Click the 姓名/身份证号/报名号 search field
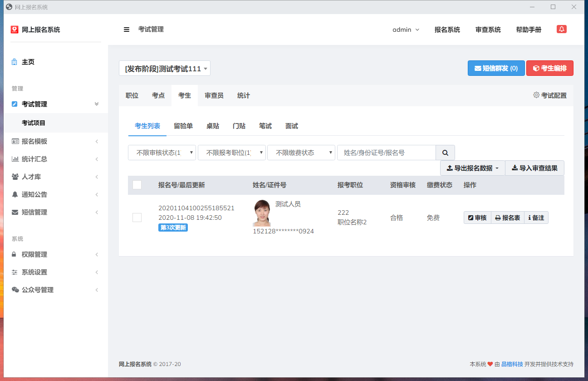 386,153
